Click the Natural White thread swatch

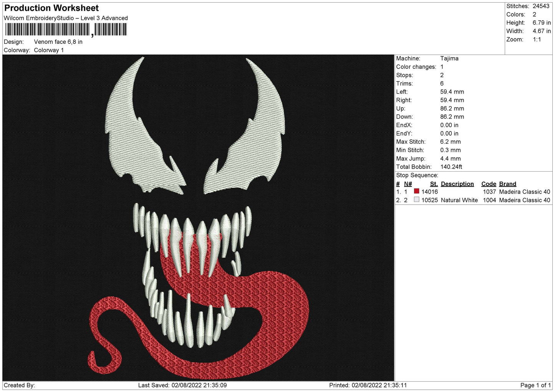pos(416,200)
